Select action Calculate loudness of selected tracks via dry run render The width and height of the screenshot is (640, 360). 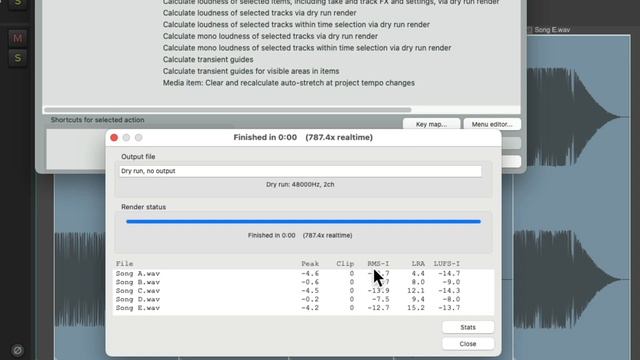click(260, 13)
